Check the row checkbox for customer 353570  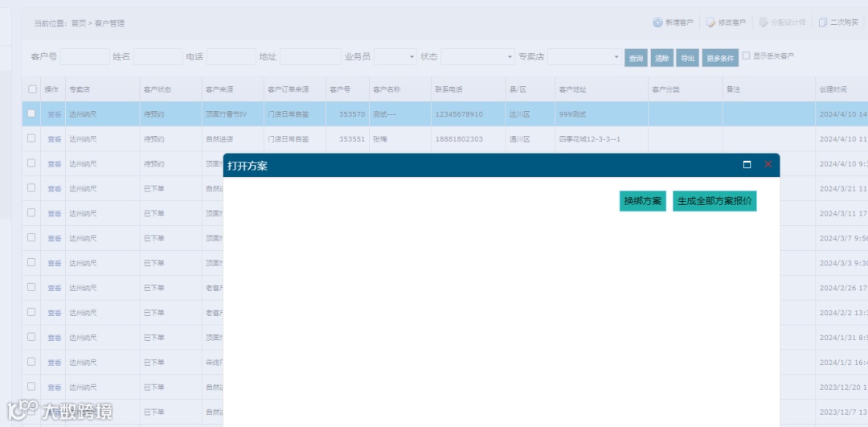pos(31,113)
